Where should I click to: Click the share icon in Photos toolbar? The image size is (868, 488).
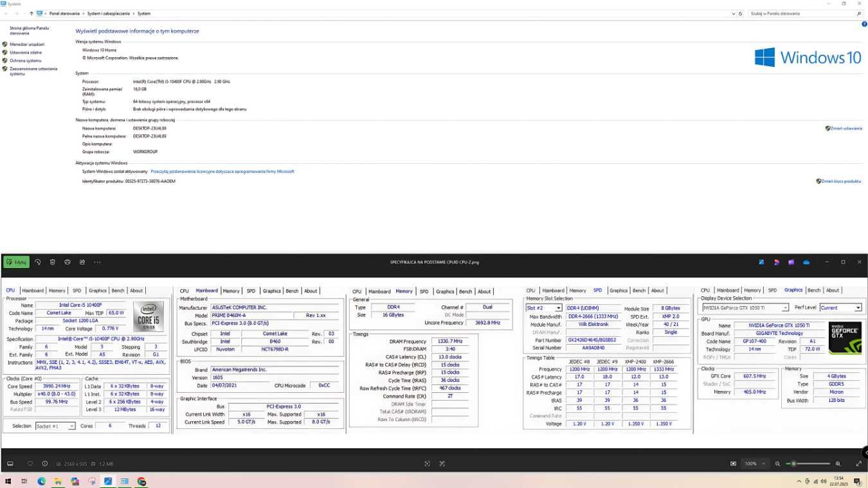click(82, 262)
